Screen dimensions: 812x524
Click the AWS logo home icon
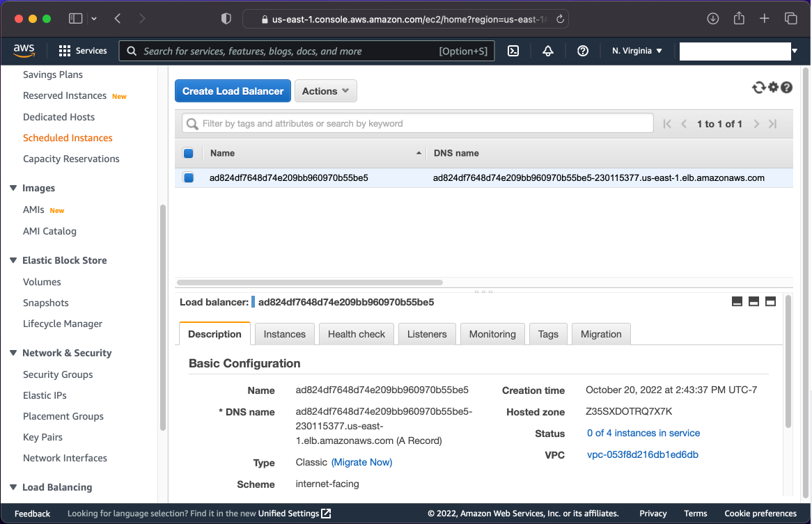coord(24,51)
